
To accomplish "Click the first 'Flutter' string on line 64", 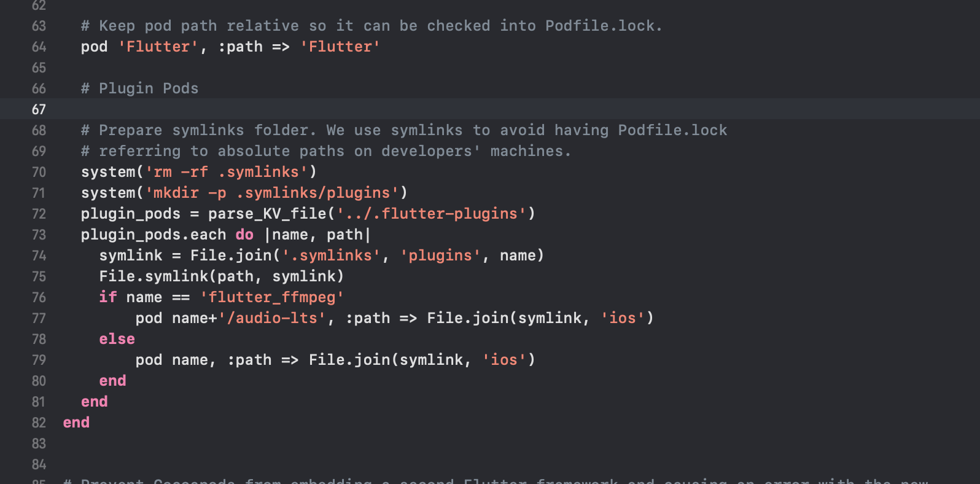I will pyautogui.click(x=158, y=47).
